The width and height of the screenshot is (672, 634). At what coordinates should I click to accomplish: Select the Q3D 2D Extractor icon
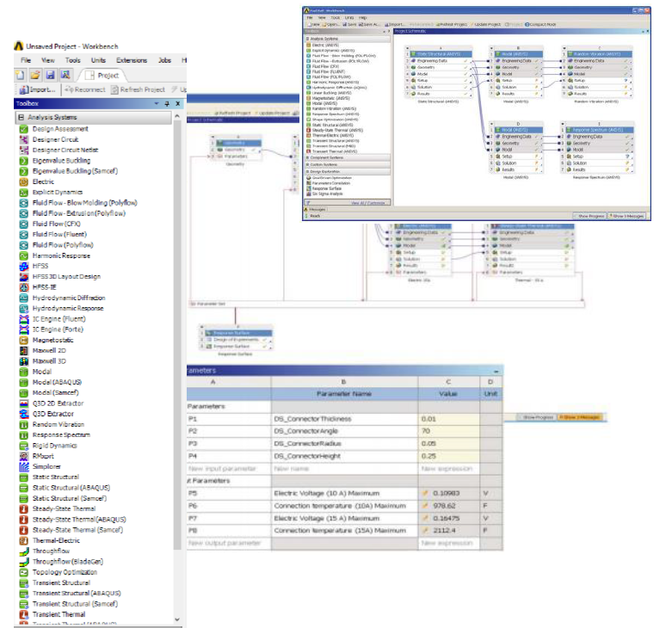tap(24, 403)
